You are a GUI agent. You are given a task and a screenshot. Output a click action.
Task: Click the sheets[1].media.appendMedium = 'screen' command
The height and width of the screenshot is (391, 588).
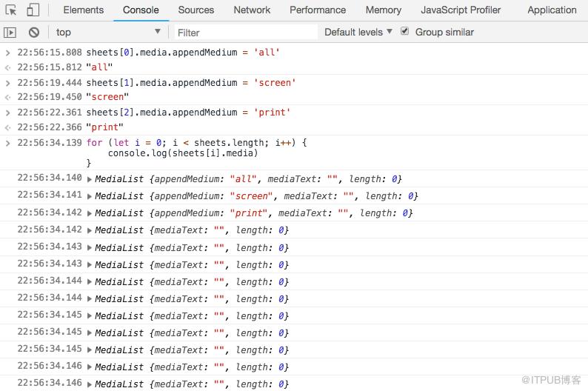pos(191,82)
